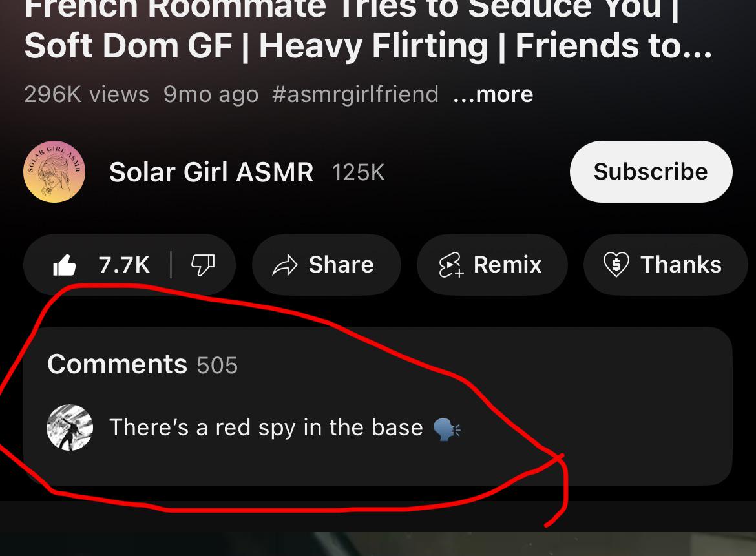Viewport: 756px width, 556px height.
Task: Tap the 7.7K like count
Action: click(x=125, y=265)
